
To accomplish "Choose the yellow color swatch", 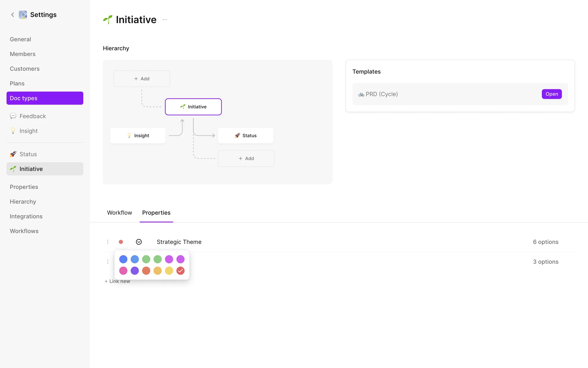I will click(x=169, y=271).
